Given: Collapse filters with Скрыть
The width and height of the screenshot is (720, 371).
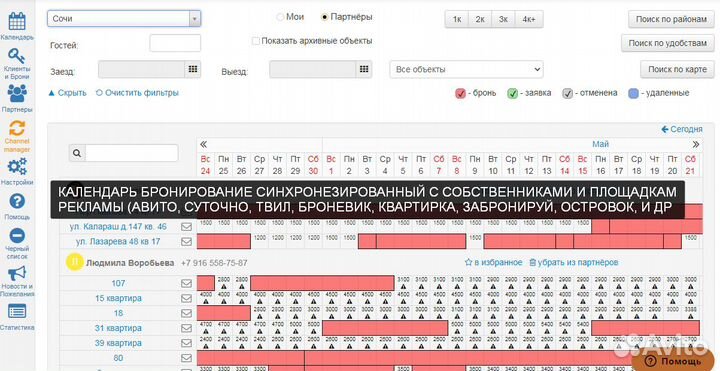Looking at the screenshot, I should (68, 93).
